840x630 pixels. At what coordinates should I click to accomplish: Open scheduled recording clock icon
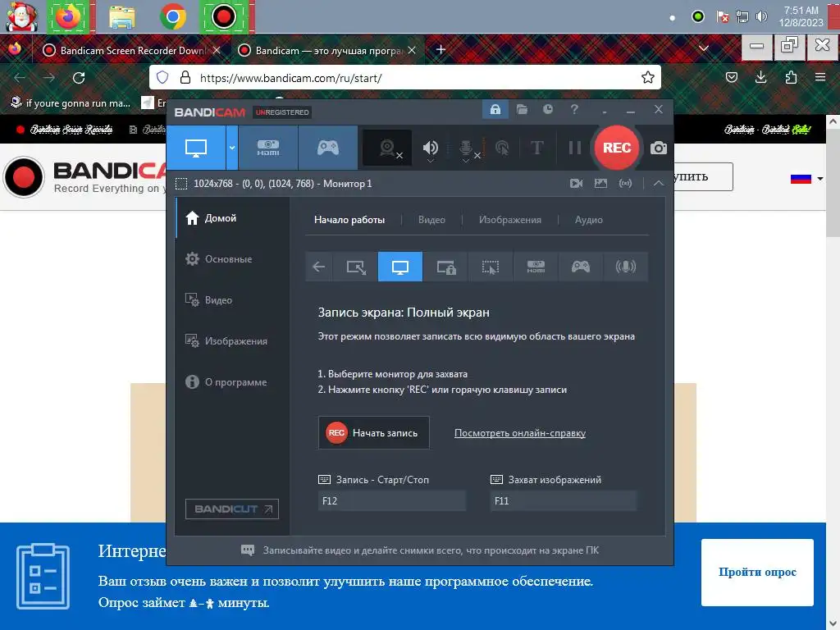pyautogui.click(x=548, y=109)
